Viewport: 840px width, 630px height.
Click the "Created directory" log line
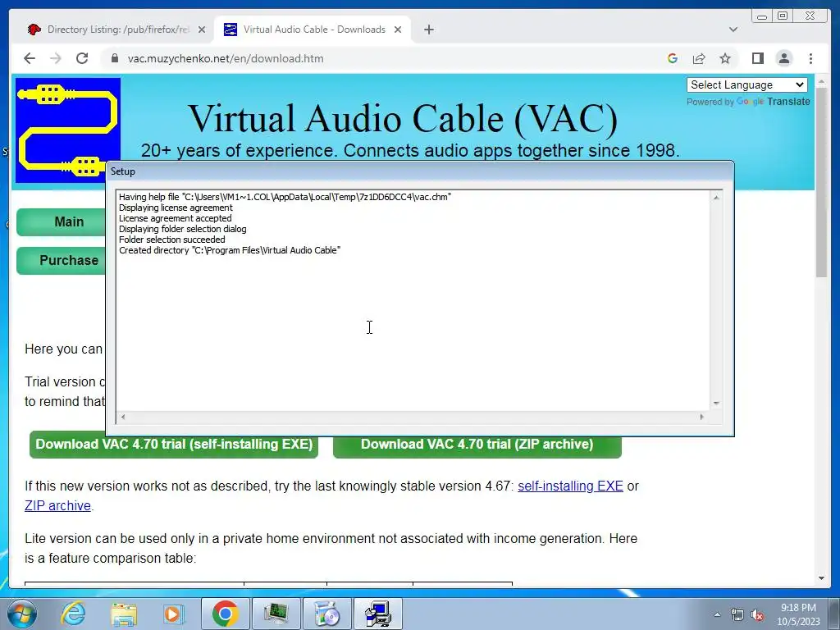click(230, 250)
